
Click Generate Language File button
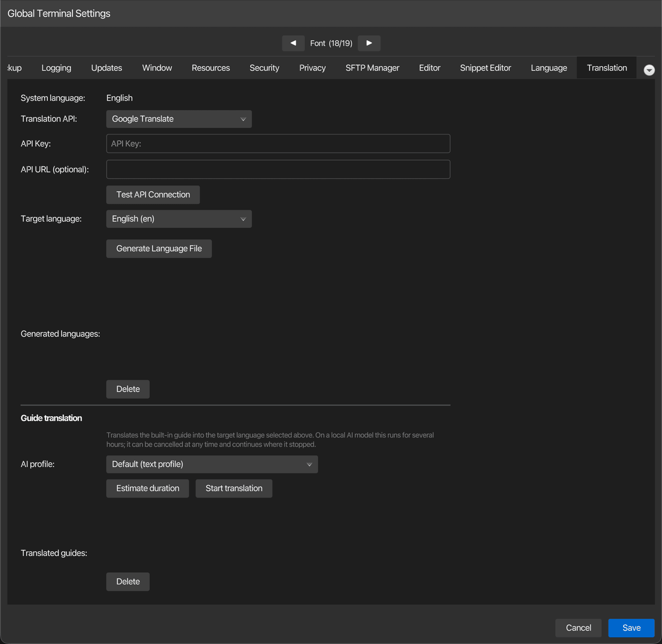click(x=159, y=249)
